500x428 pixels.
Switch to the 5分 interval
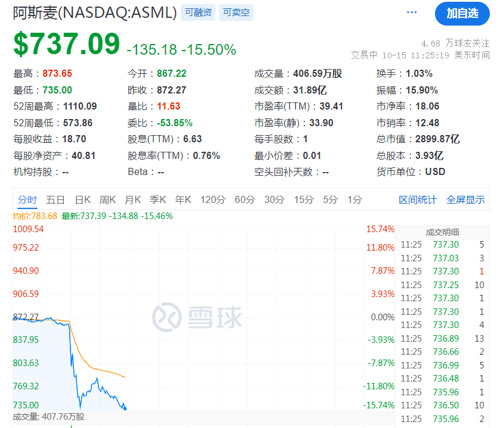[x=330, y=200]
